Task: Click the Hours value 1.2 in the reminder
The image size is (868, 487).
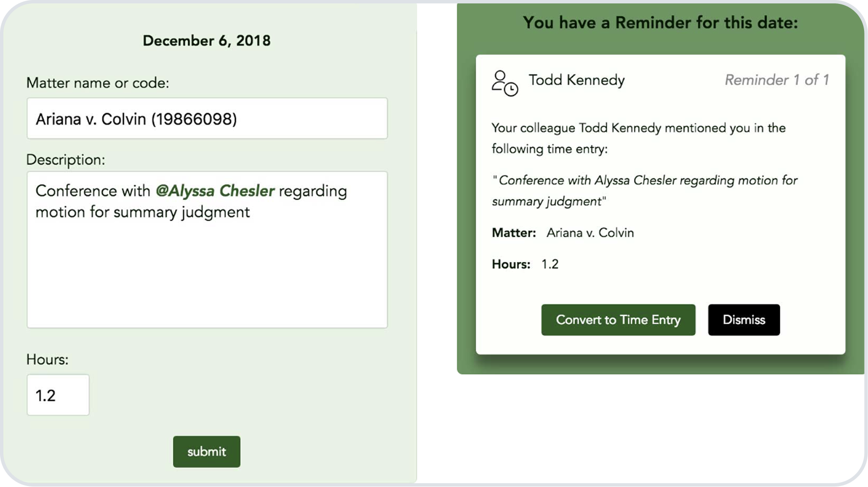Action: 550,264
